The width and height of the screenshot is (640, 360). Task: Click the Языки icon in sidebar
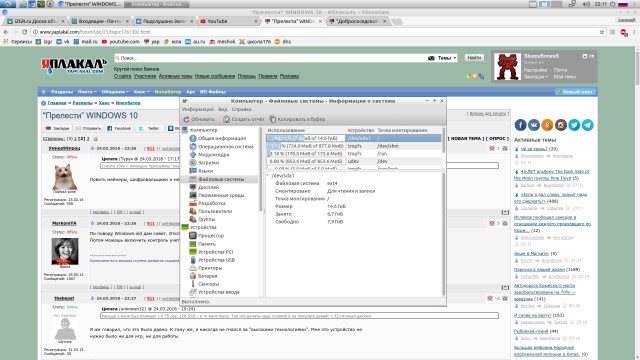tap(193, 171)
